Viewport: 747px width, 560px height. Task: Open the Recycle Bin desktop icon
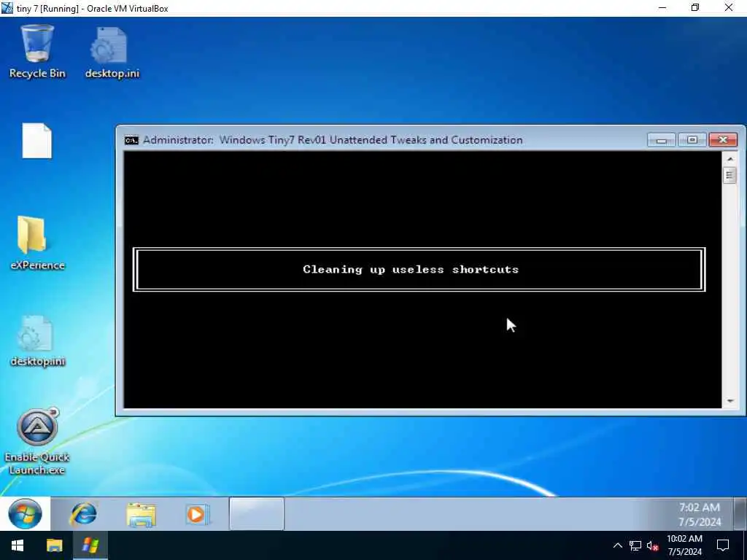coord(37,52)
